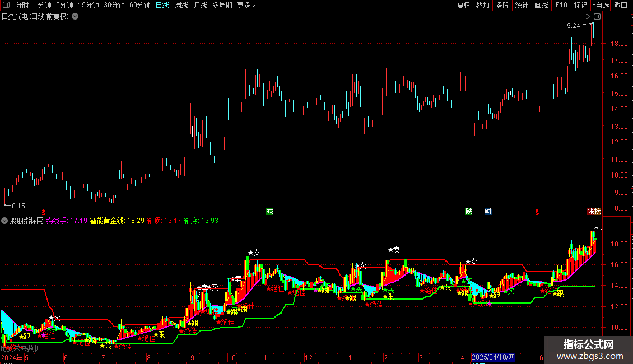This screenshot has height=364, width=633.
Task: Open the 多股 multi-stock view
Action: tap(502, 5)
